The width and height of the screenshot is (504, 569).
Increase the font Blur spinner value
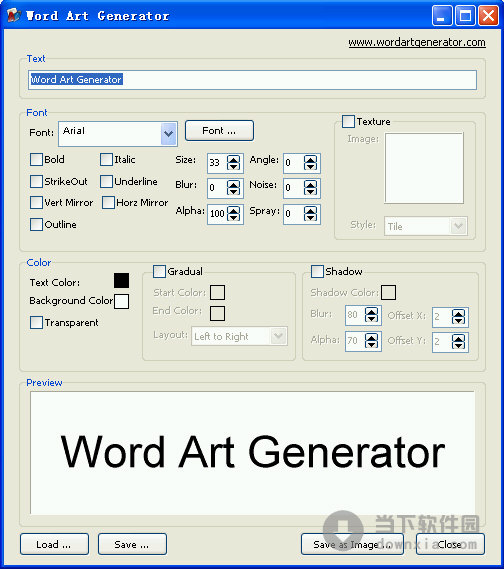pyautogui.click(x=233, y=184)
